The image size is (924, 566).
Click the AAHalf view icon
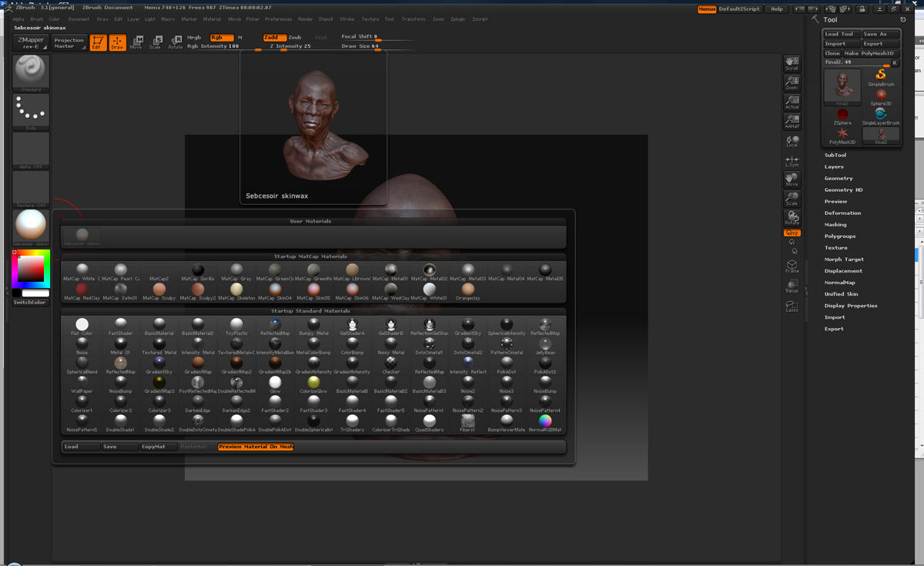(x=792, y=122)
